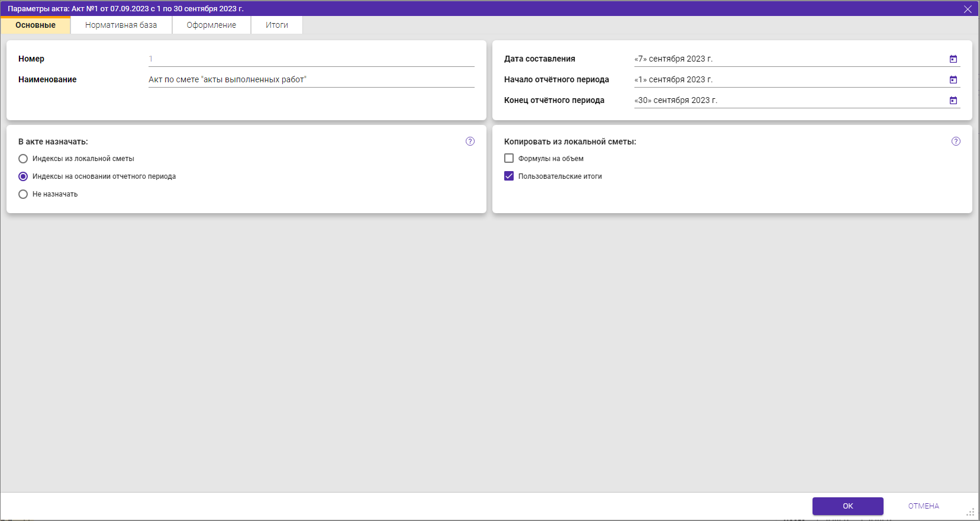Select Индексы из локальной сметы radio option
Screen dimensions: 980x521
pos(23,159)
